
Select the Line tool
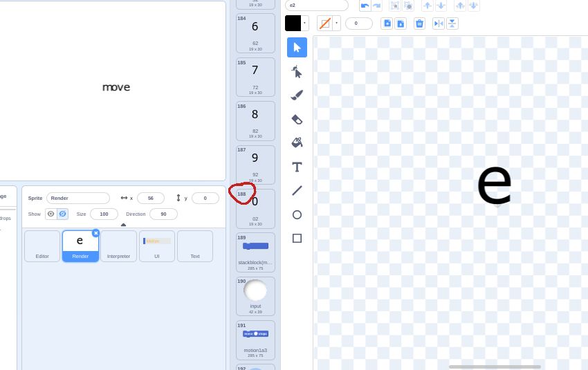tap(297, 190)
